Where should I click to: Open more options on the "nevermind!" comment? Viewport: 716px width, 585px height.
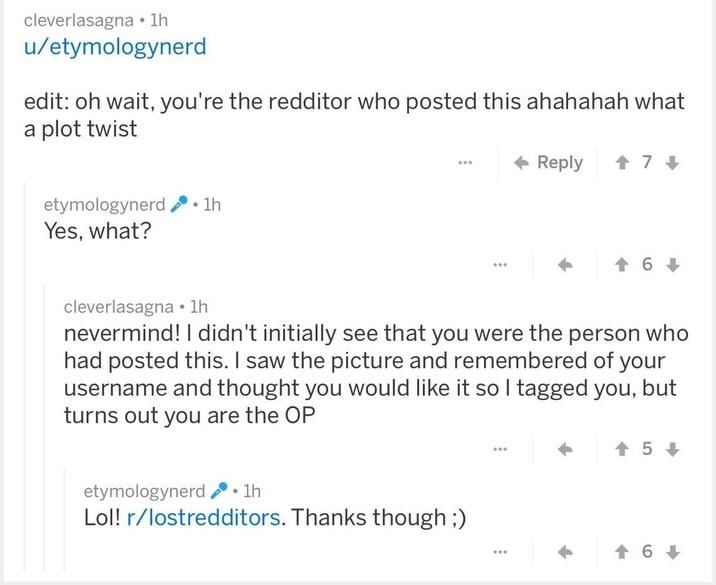(500, 450)
